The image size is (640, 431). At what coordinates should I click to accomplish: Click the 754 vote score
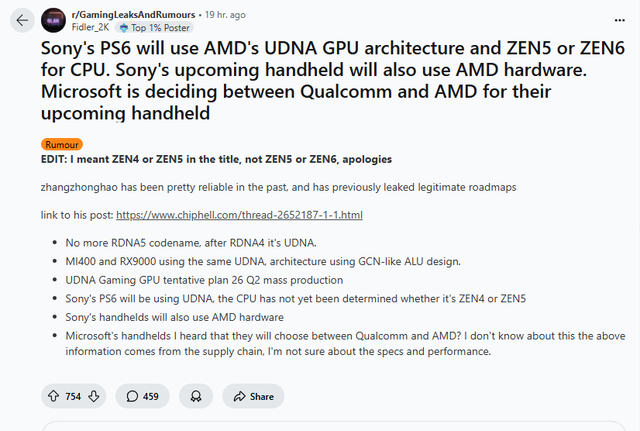pyautogui.click(x=73, y=396)
